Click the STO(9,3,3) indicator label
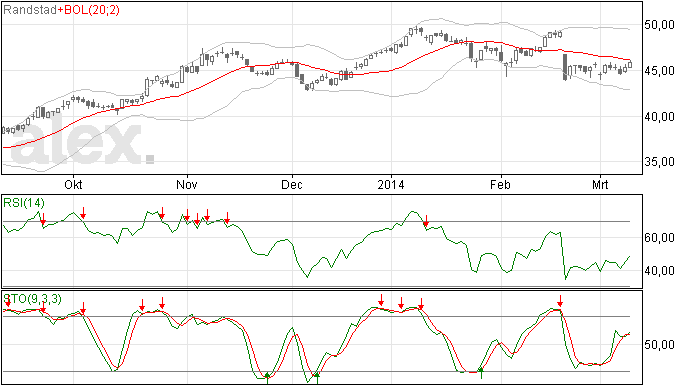 pos(33,299)
